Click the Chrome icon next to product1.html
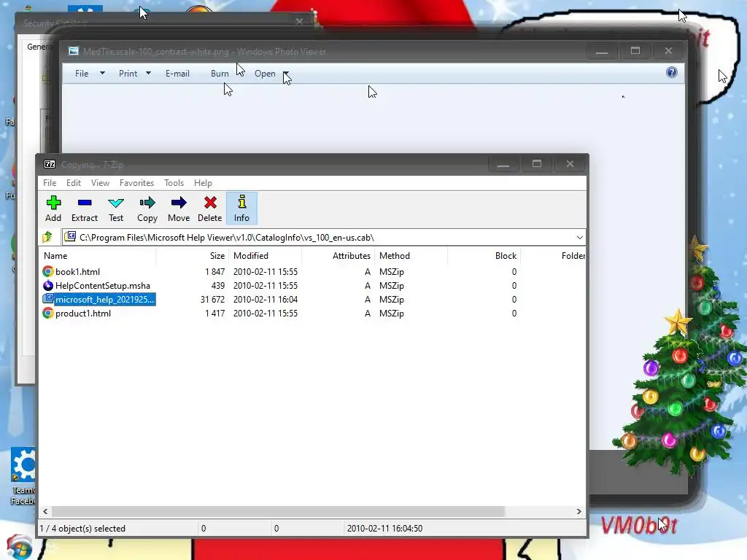The width and height of the screenshot is (747, 560). click(x=47, y=313)
